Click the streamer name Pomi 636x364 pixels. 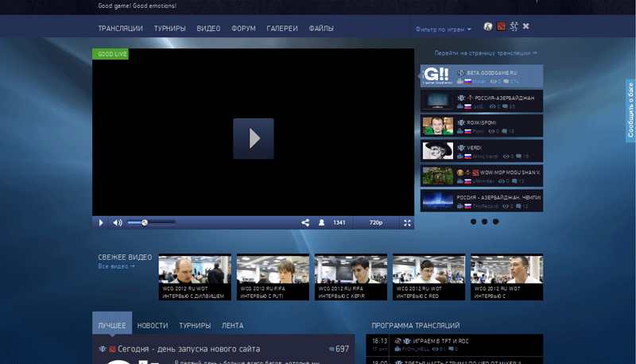pyautogui.click(x=479, y=131)
